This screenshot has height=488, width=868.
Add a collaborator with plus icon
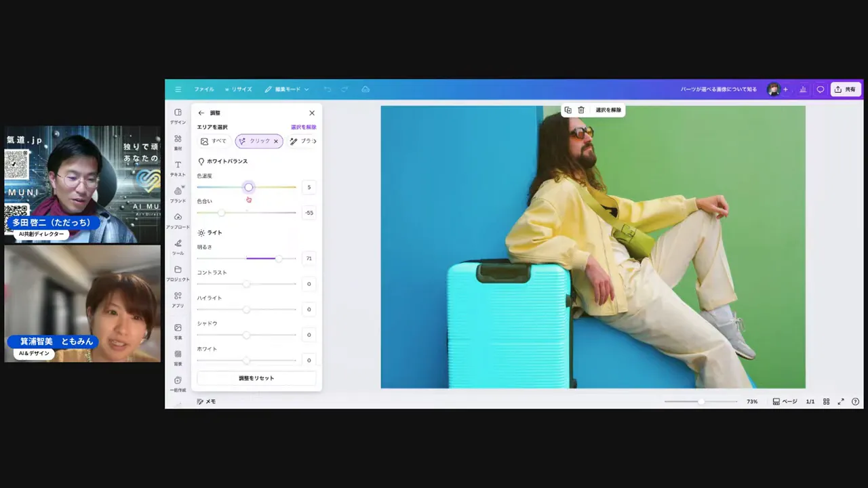click(x=785, y=89)
